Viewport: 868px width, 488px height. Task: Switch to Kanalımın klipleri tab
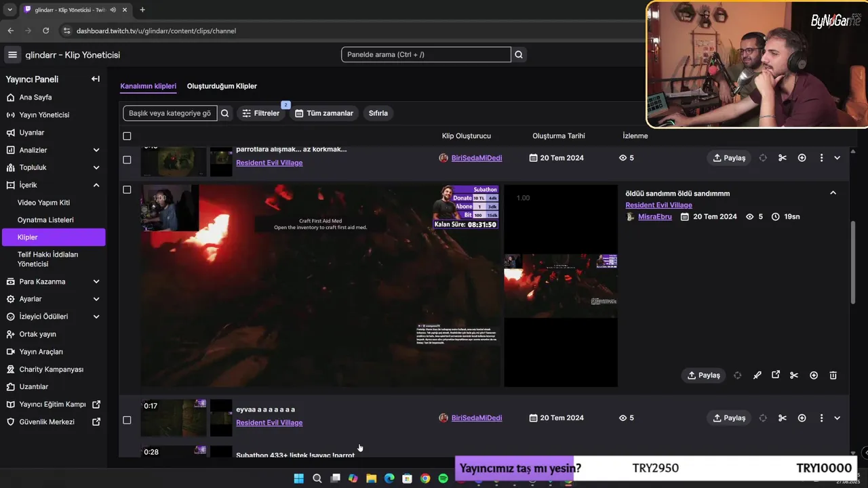pyautogui.click(x=148, y=86)
